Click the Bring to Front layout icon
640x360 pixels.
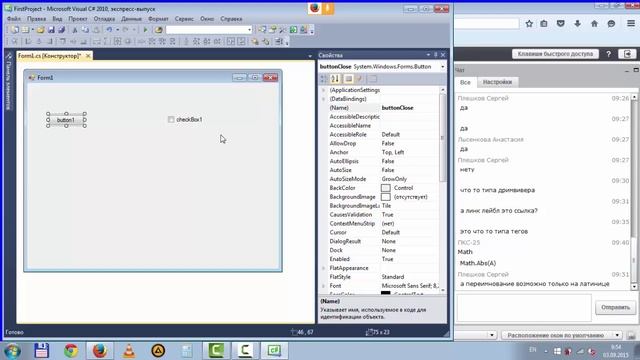pos(255,42)
